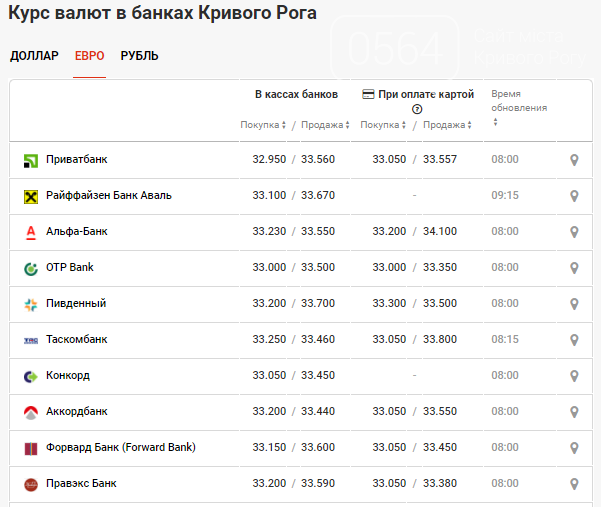Image resolution: width=601 pixels, height=507 pixels.
Task: Click the Конкорд bank logo
Action: point(31,377)
